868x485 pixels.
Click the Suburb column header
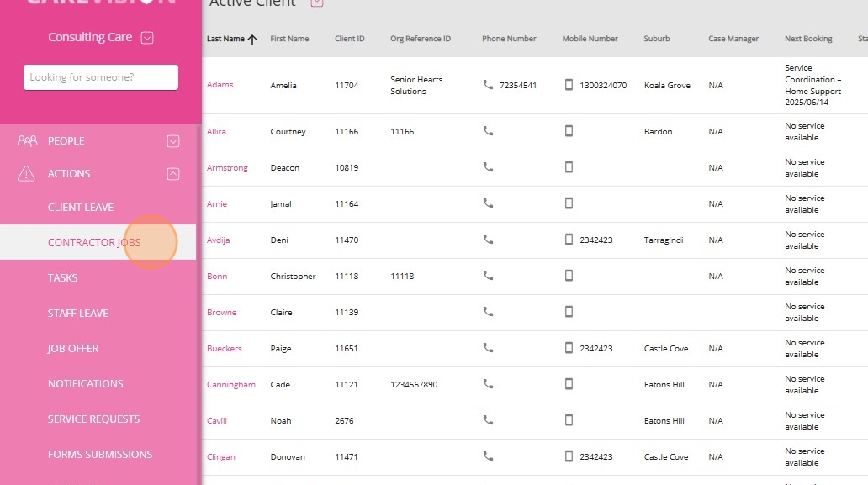pos(657,39)
